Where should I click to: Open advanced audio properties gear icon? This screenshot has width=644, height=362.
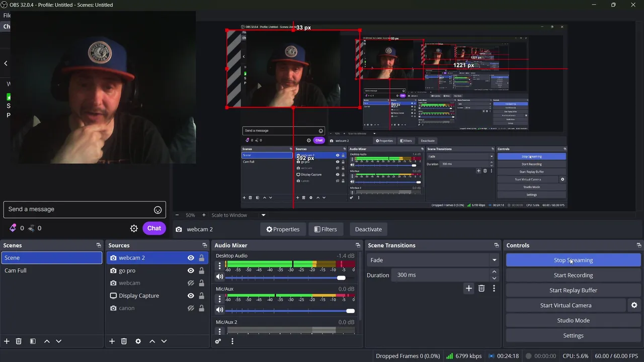pyautogui.click(x=218, y=341)
